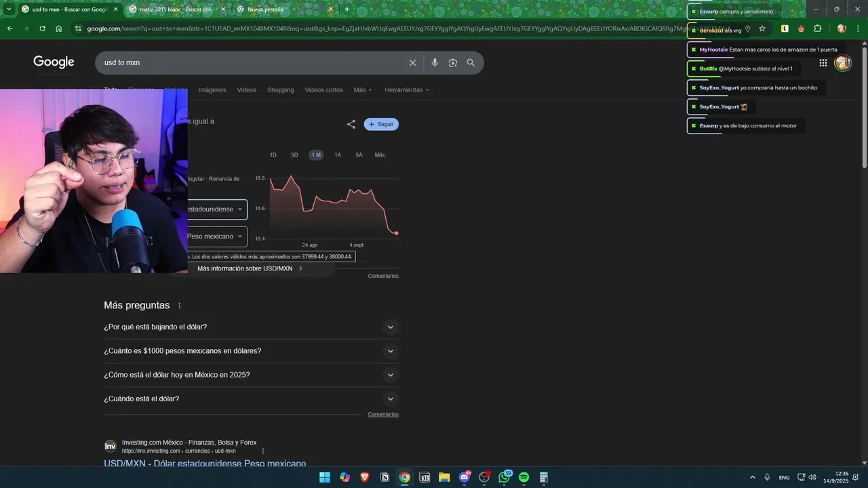Start a voice search with the microphone
The height and width of the screenshot is (488, 868).
pyautogui.click(x=435, y=62)
